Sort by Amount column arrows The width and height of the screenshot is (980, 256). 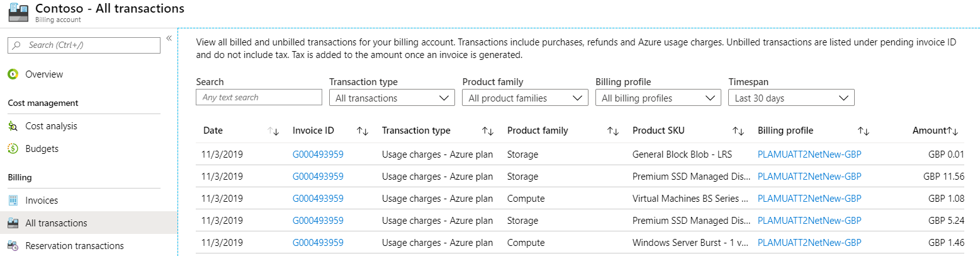(x=952, y=131)
